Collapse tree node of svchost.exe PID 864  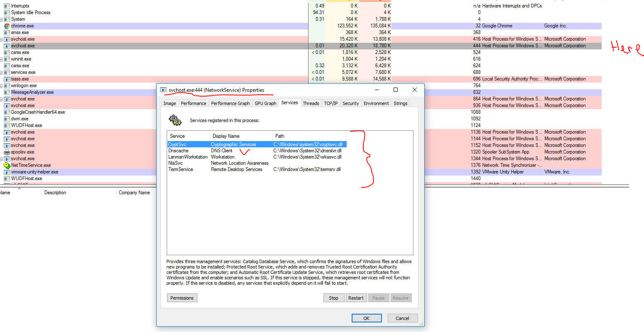[1, 99]
